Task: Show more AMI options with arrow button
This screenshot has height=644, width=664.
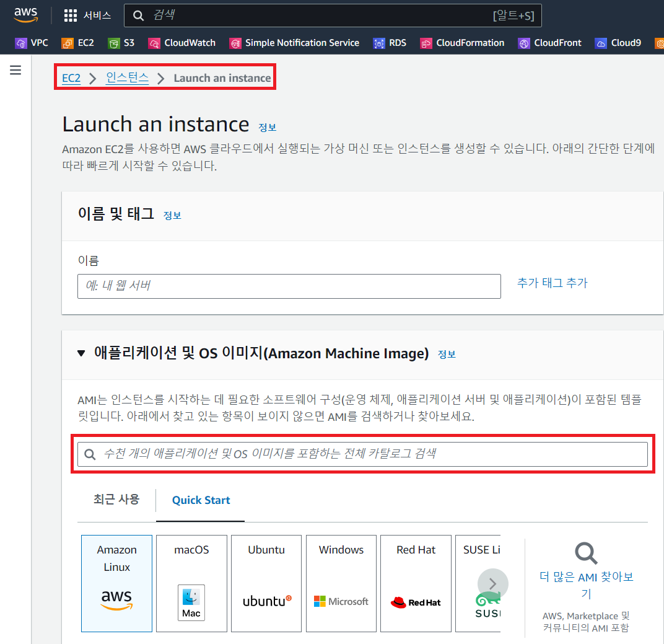Action: 492,584
